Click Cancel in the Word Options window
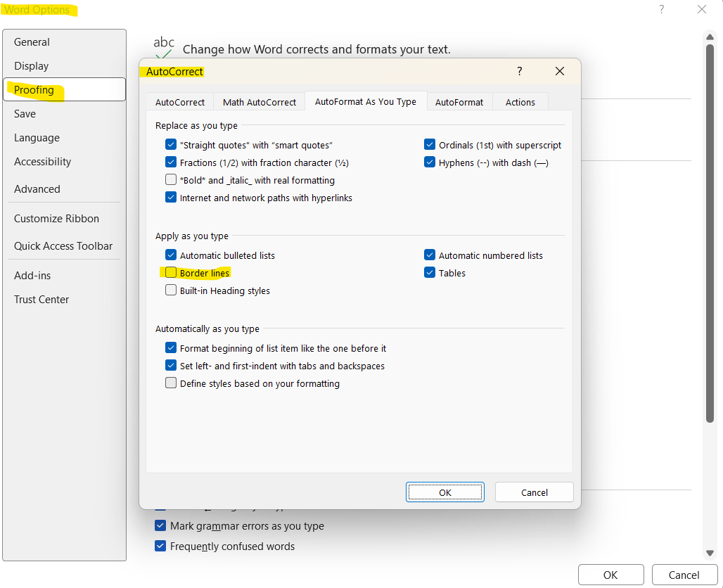723x588 pixels. pos(684,575)
